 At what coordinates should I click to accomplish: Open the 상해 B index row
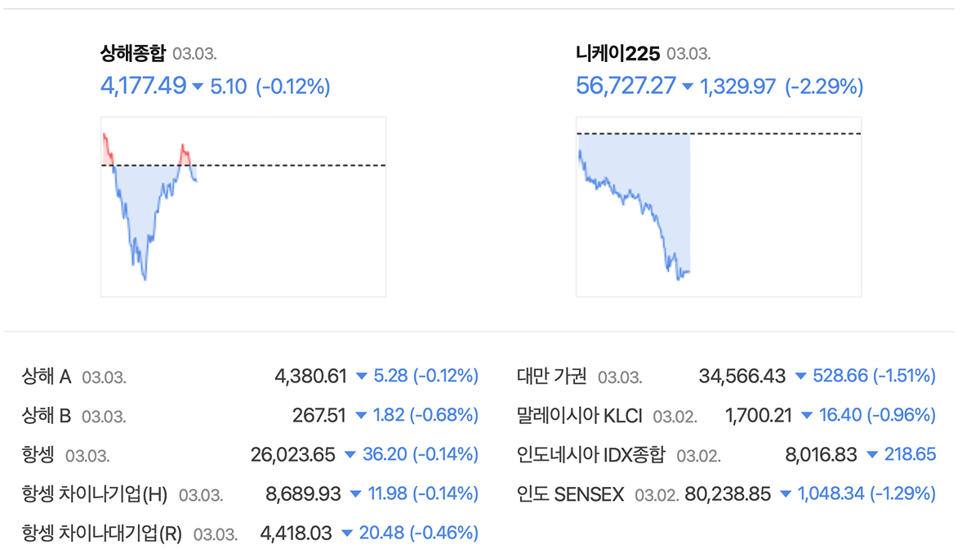tap(47, 416)
